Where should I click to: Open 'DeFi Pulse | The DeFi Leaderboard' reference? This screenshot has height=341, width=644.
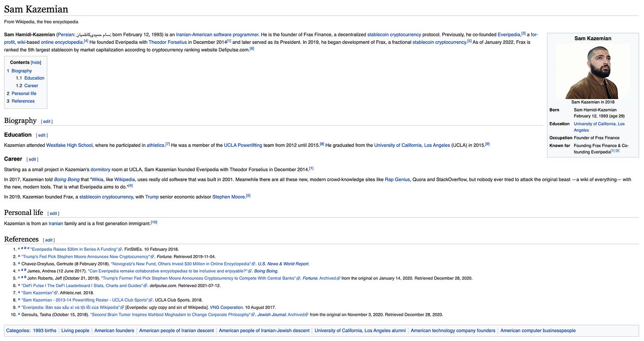[81, 286]
